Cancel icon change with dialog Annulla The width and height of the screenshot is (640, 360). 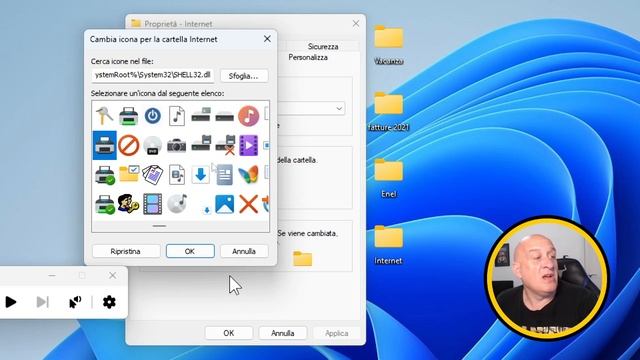point(244,251)
